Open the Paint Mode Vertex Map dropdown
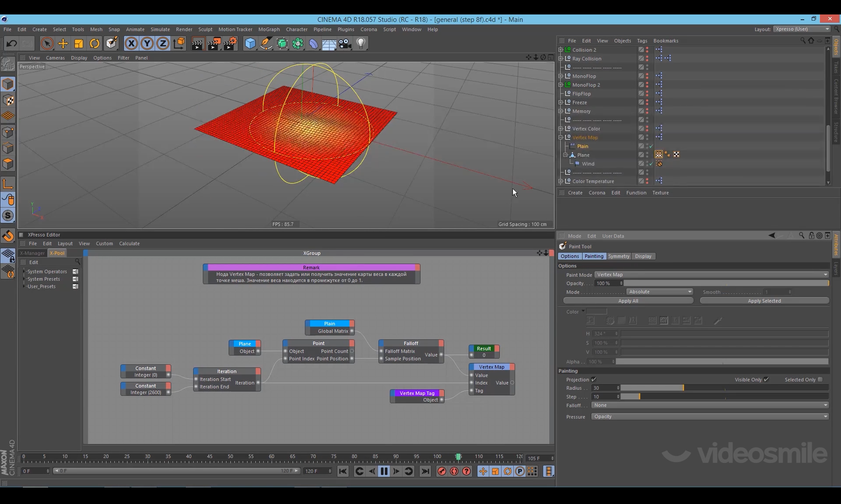Image resolution: width=841 pixels, height=504 pixels. pos(711,275)
